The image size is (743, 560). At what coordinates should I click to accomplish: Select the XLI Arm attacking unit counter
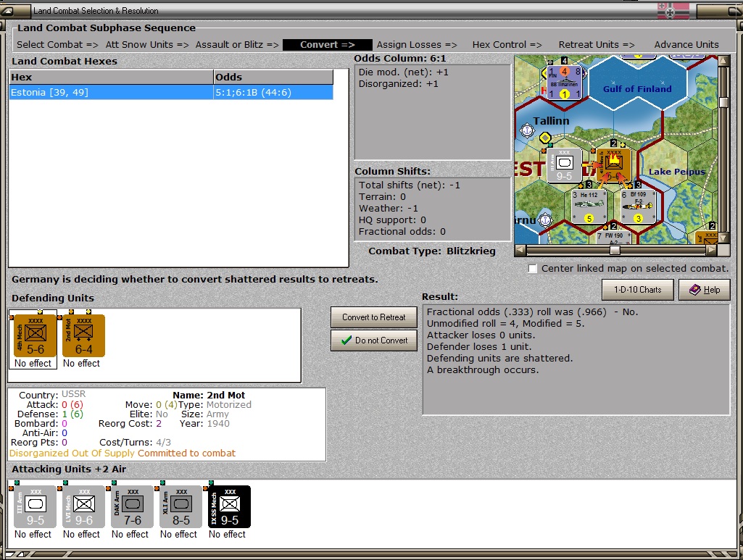(180, 506)
